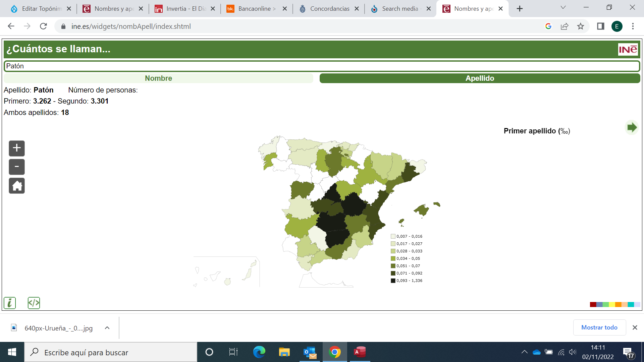644x362 pixels.
Task: Select the red color palette swatch
Action: click(593, 304)
